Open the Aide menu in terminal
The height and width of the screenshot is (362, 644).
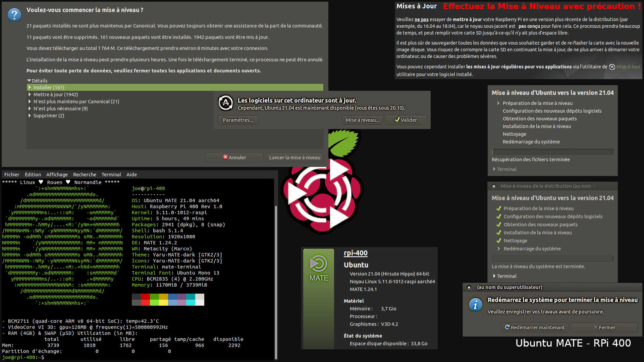(x=131, y=175)
